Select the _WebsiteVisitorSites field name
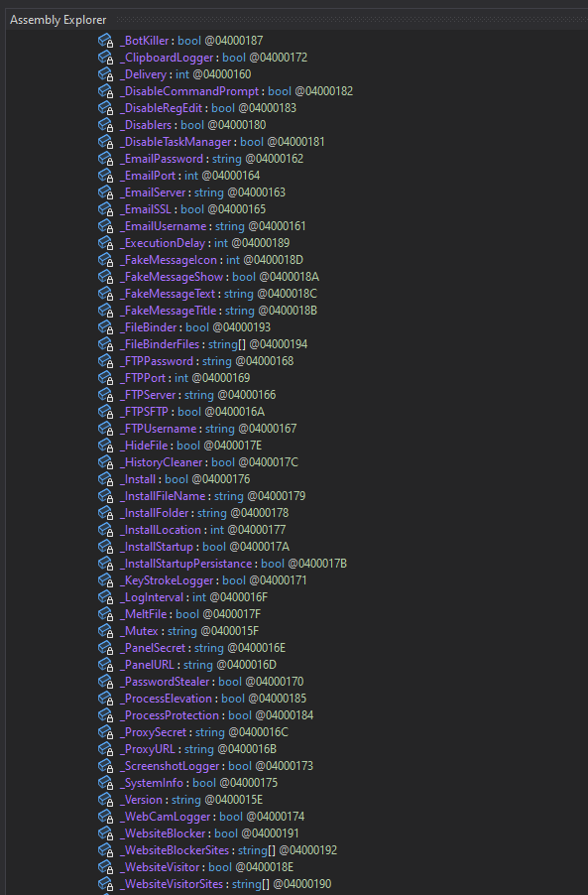 pos(172,884)
